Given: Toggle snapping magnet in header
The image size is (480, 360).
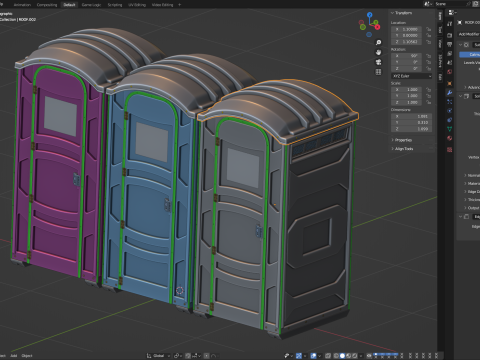Looking at the screenshot, I should pos(188,356).
